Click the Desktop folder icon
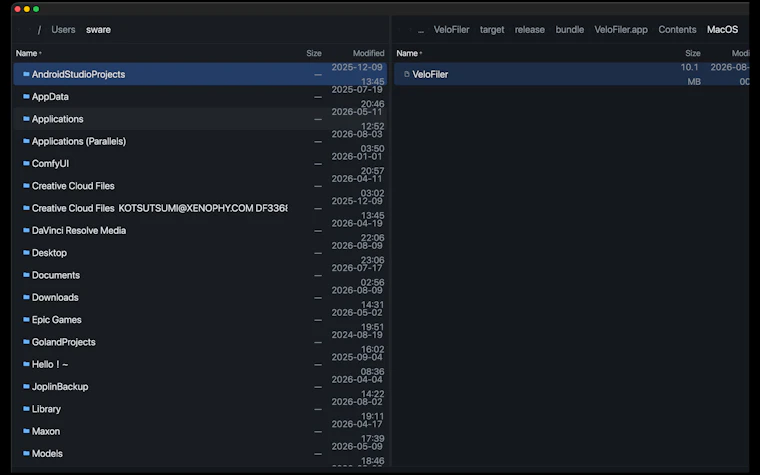Viewport: 760px width, 475px height. tap(26, 253)
